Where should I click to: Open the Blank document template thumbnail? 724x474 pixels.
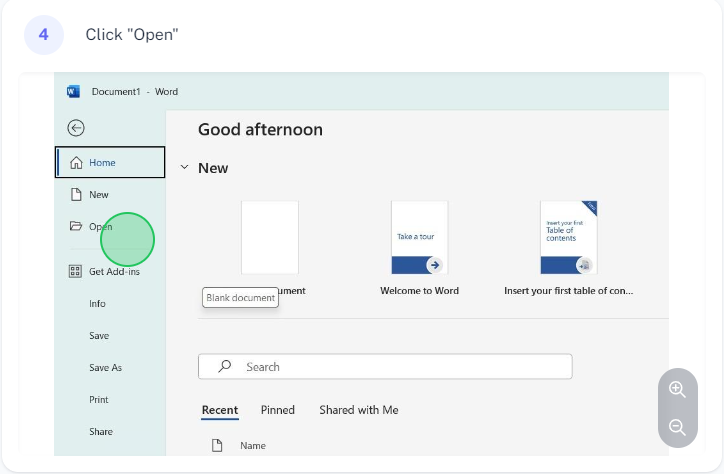tap(270, 238)
